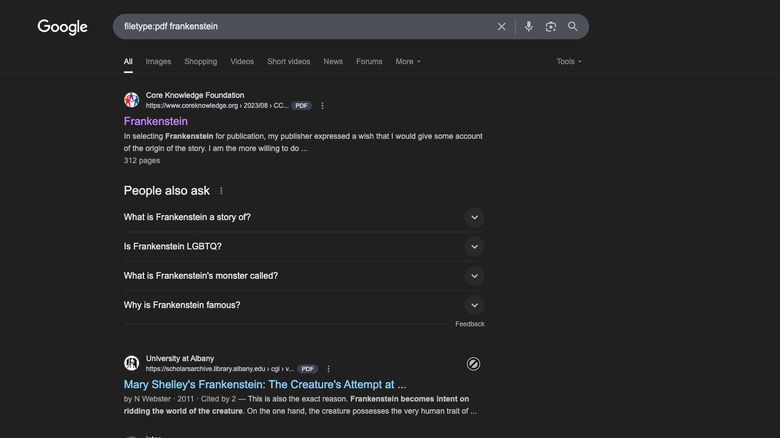Open the Frankenstein PDF result link
This screenshot has height=438, width=780.
[x=155, y=121]
